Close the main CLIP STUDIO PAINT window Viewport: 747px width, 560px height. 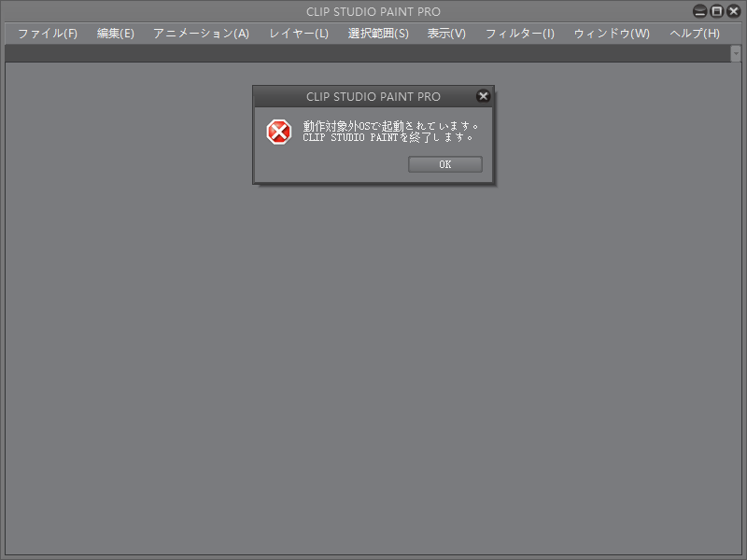733,11
